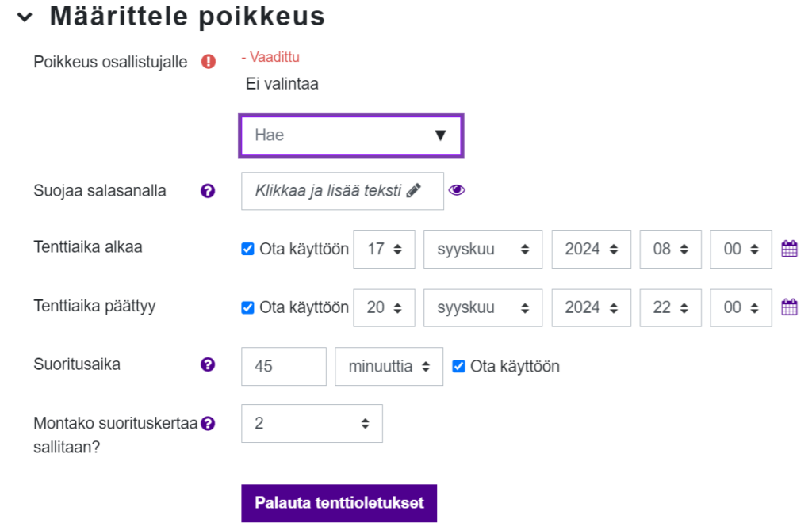Click the pencil icon in password field
812x530 pixels.
413,191
